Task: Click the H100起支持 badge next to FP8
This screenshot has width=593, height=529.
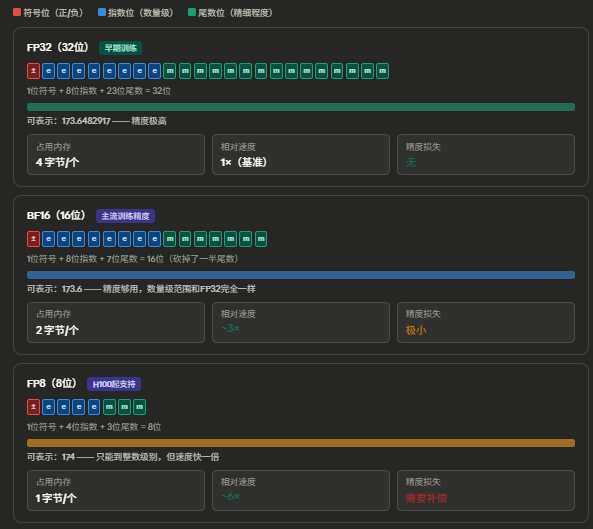Action: tap(114, 384)
